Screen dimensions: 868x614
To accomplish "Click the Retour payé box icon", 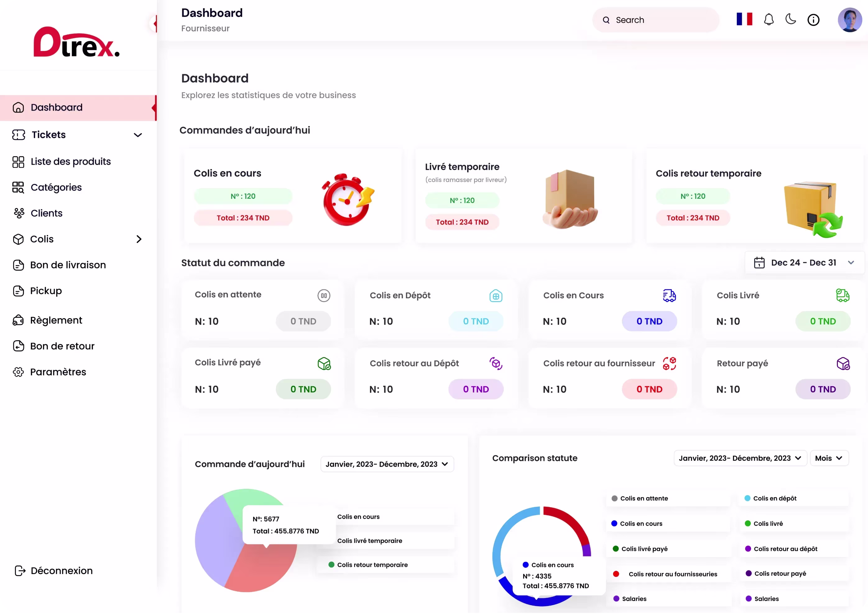I will [843, 364].
